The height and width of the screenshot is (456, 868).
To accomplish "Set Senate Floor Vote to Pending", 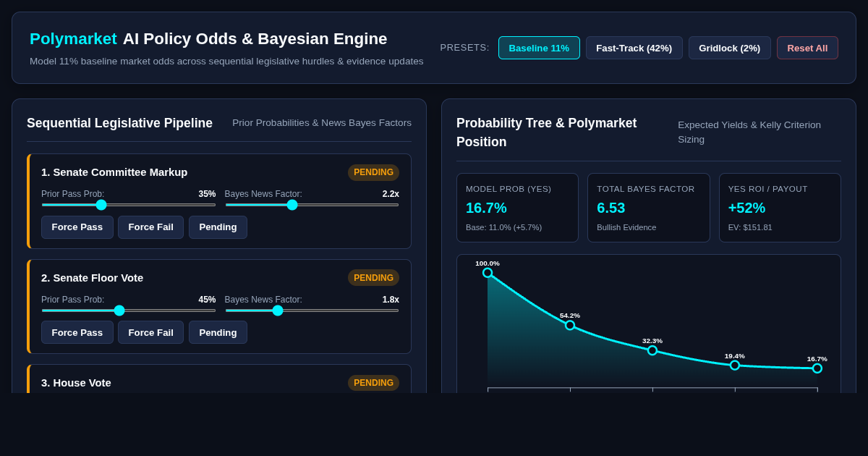I will (218, 332).
